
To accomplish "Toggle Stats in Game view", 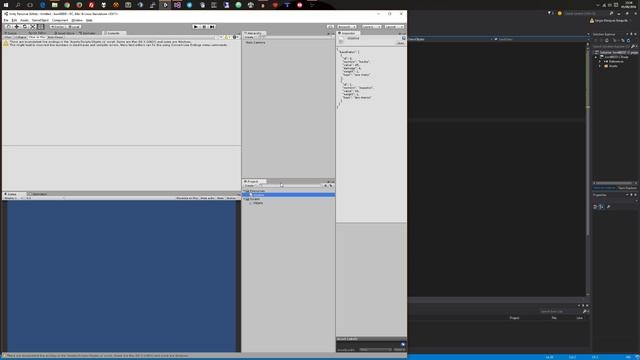I will (x=220, y=198).
